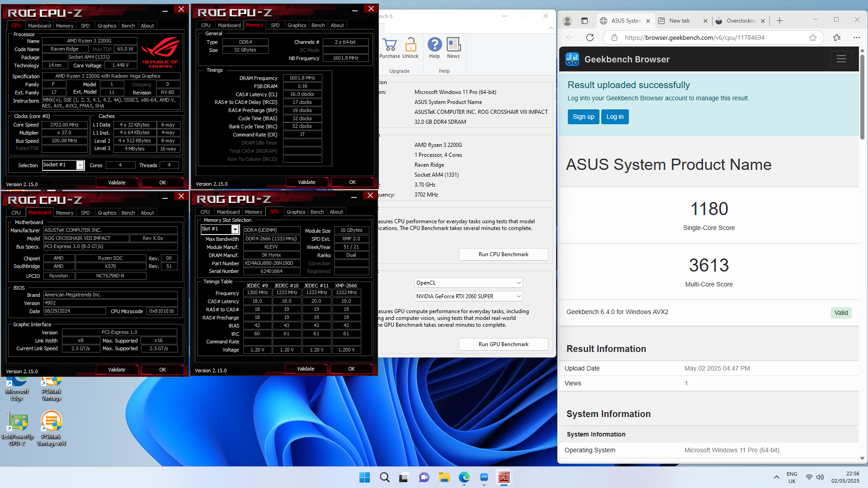Click Sign up on Geekbench Browser
This screenshot has height=488, width=868.
point(583,117)
